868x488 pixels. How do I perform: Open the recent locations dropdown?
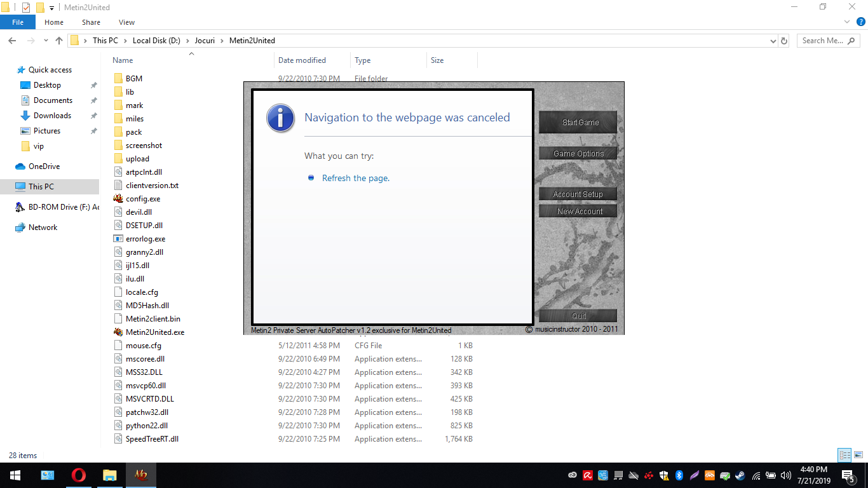[45, 41]
